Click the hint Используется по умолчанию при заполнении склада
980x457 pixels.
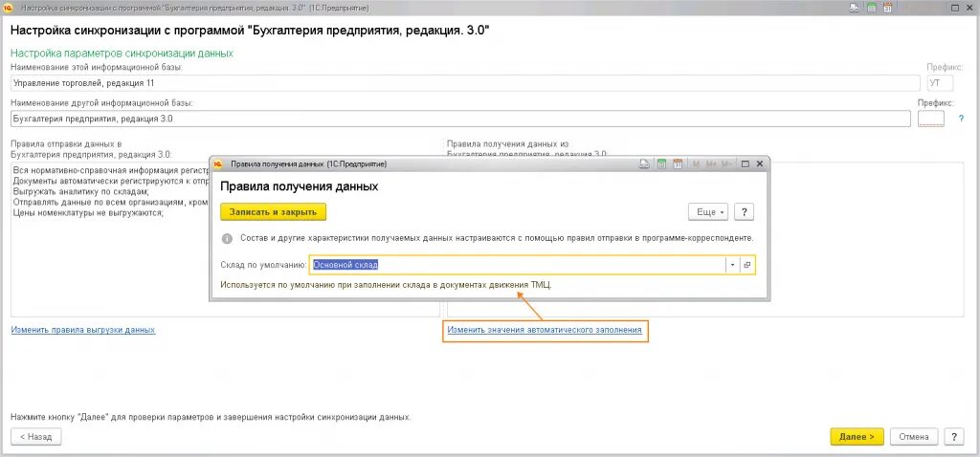point(387,284)
